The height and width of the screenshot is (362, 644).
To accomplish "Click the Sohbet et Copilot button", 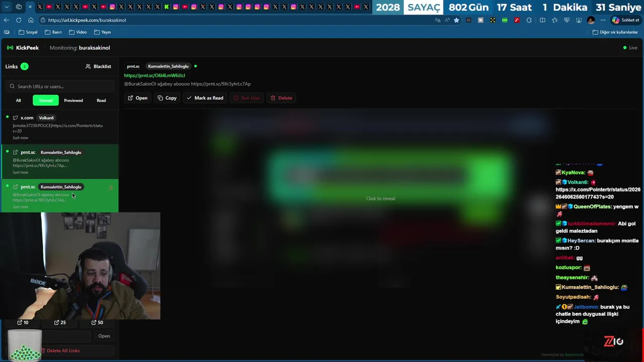I will (626, 20).
